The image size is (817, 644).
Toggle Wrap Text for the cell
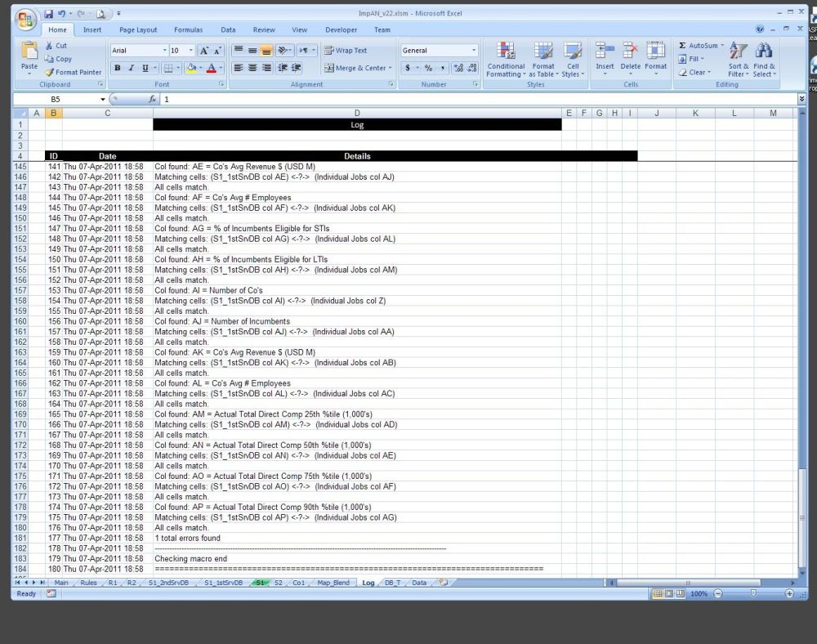click(x=346, y=51)
